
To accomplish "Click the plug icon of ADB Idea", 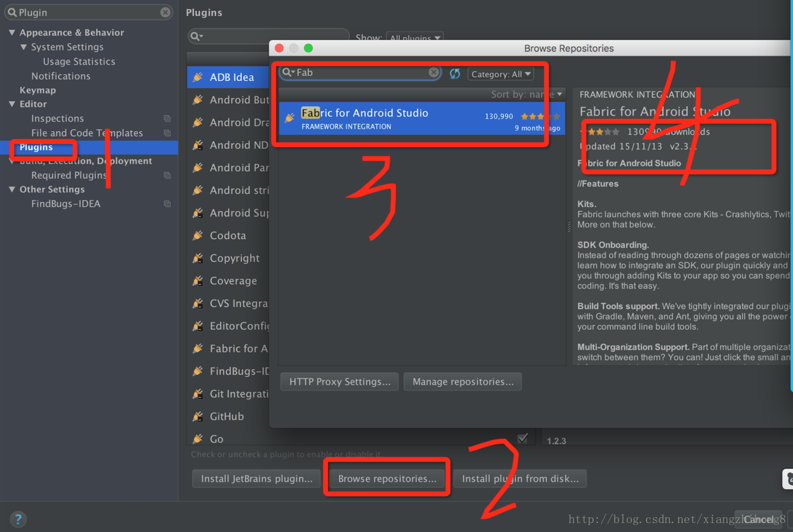I will (198, 77).
